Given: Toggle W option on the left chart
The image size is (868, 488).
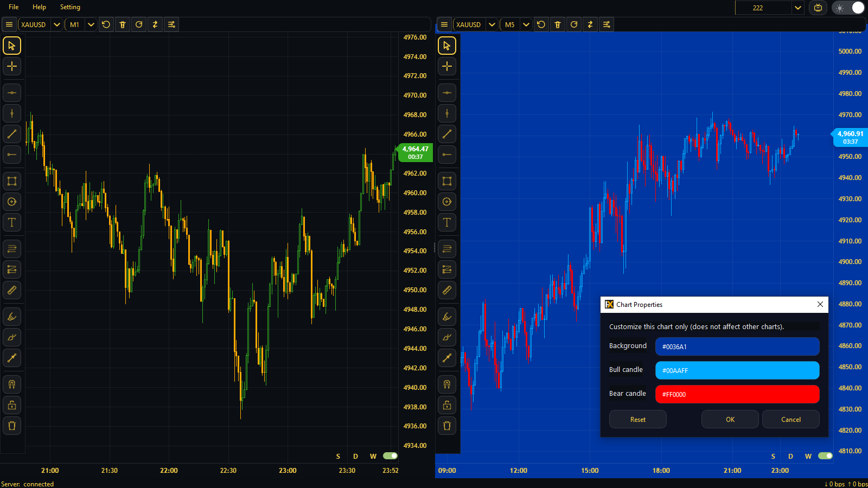Looking at the screenshot, I should pos(373,457).
